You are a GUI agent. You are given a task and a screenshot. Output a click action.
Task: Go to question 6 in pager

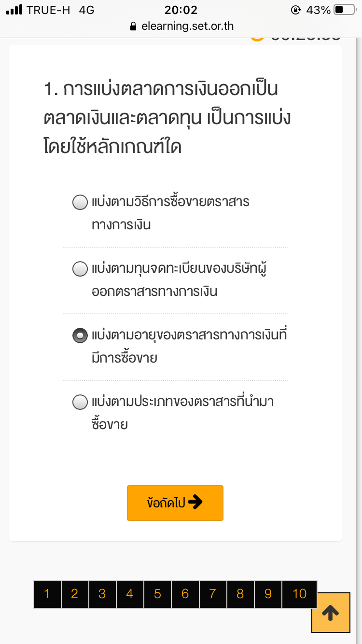[x=185, y=594]
